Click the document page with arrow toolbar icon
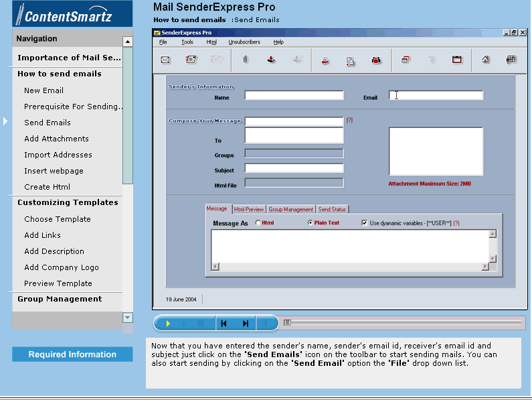The width and height of the screenshot is (532, 400). click(x=351, y=61)
